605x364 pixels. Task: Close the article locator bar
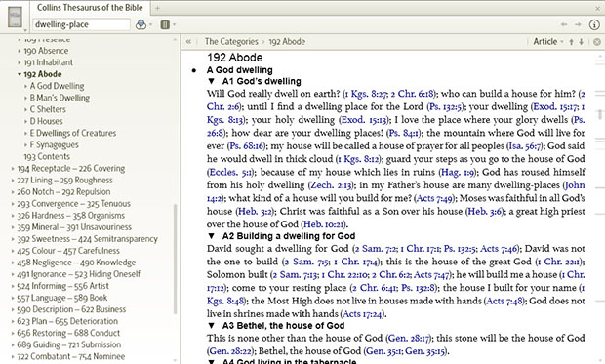click(597, 42)
